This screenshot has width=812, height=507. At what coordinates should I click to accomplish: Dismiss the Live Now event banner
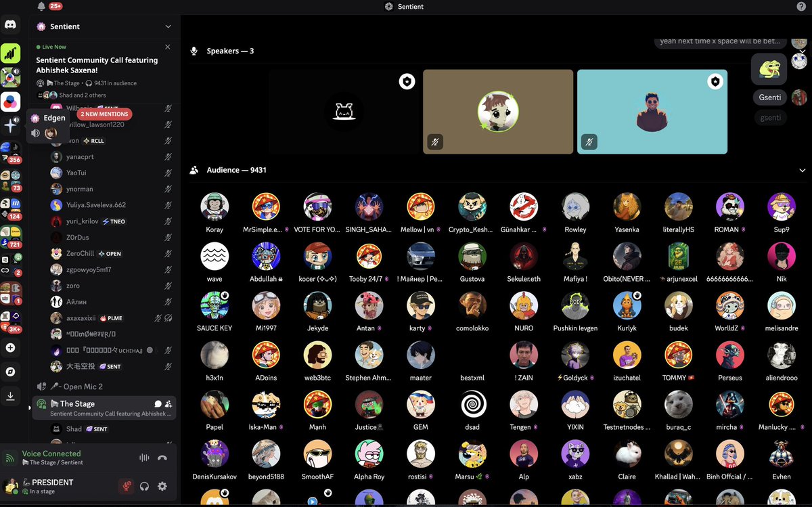pos(168,47)
